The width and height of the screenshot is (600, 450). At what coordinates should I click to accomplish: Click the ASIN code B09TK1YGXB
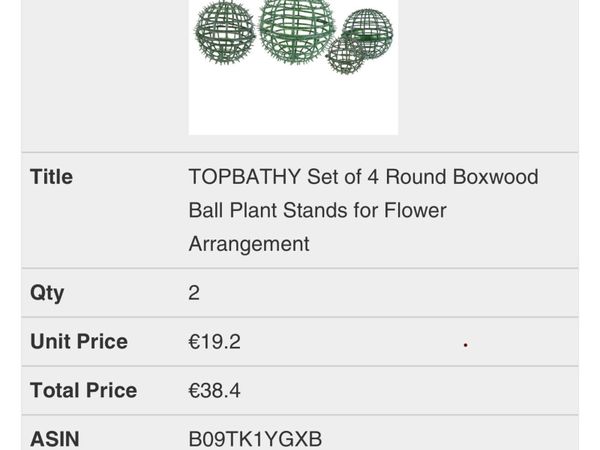tap(255, 439)
